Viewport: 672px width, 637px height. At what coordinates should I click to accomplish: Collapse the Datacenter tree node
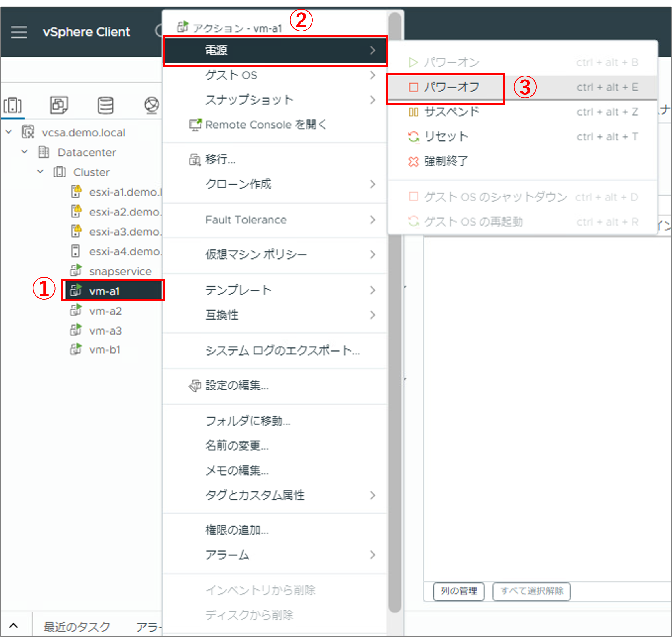tap(24, 152)
